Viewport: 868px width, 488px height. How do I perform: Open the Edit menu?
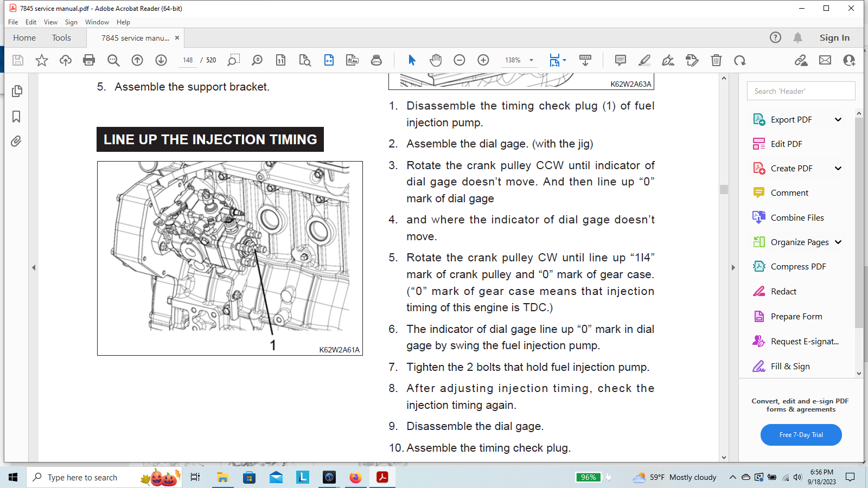point(31,22)
